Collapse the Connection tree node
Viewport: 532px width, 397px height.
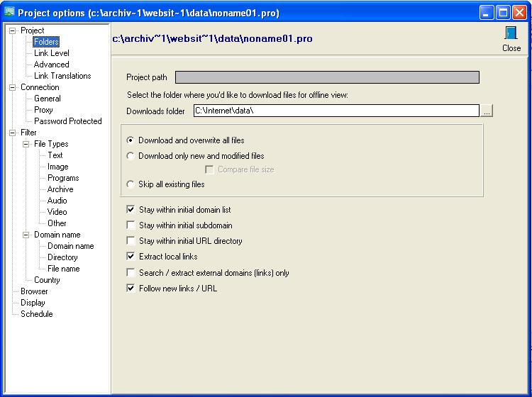[13, 87]
